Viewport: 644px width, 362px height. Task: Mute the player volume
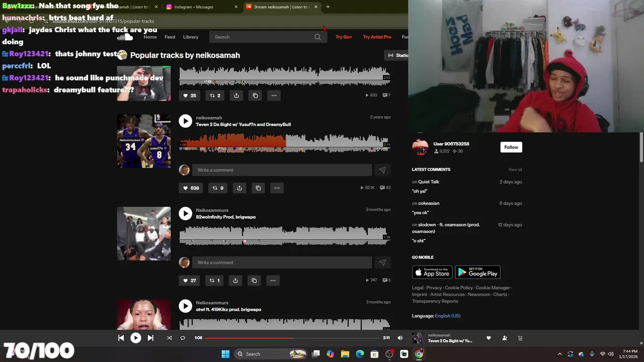point(400,338)
